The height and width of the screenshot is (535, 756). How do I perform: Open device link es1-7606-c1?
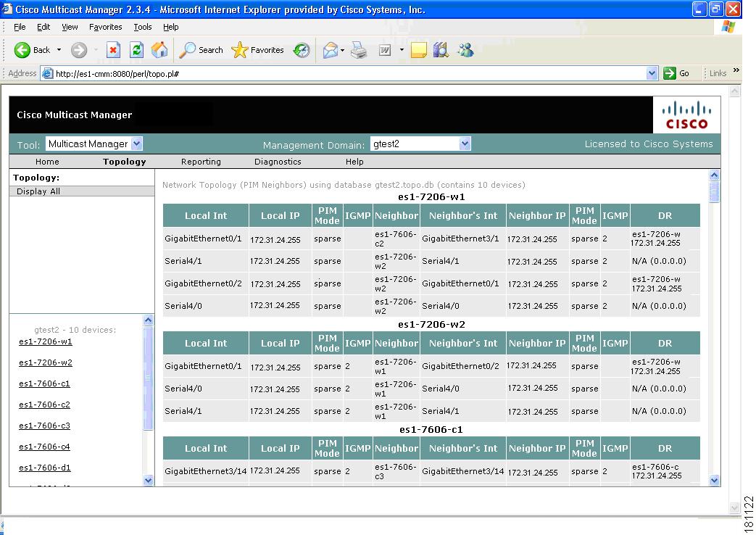pyautogui.click(x=44, y=383)
